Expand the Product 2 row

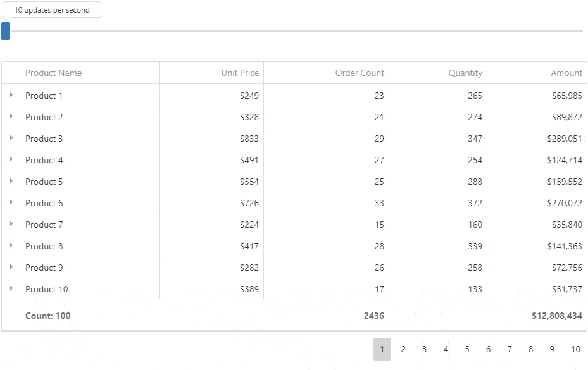point(11,116)
